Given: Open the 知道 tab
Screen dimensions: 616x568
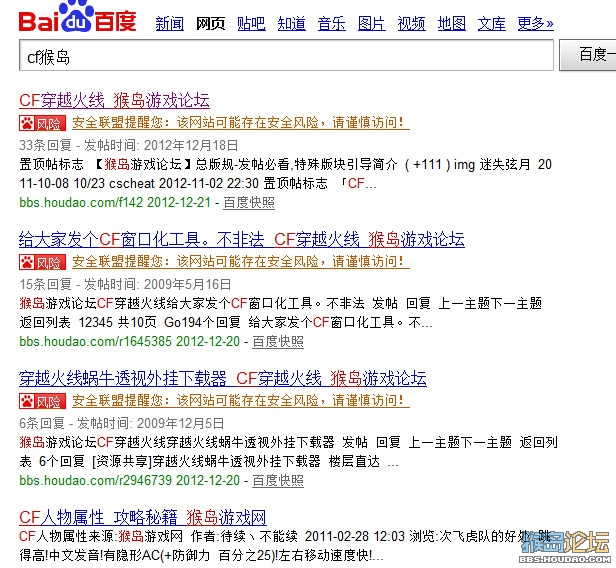Looking at the screenshot, I should pos(292,24).
